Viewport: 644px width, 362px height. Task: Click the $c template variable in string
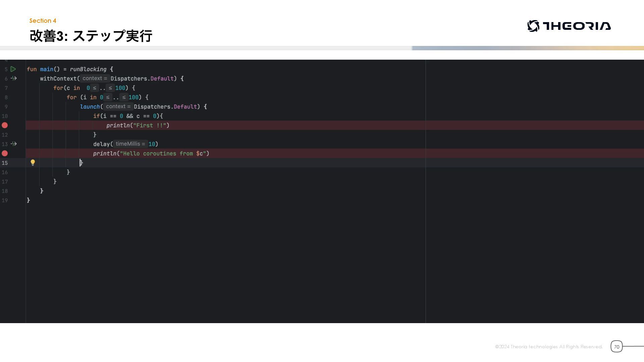[200, 154]
